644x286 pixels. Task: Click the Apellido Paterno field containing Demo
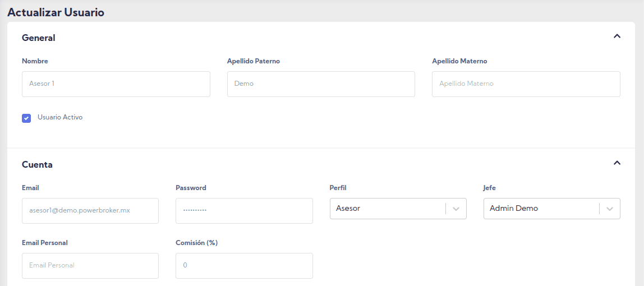(x=321, y=84)
